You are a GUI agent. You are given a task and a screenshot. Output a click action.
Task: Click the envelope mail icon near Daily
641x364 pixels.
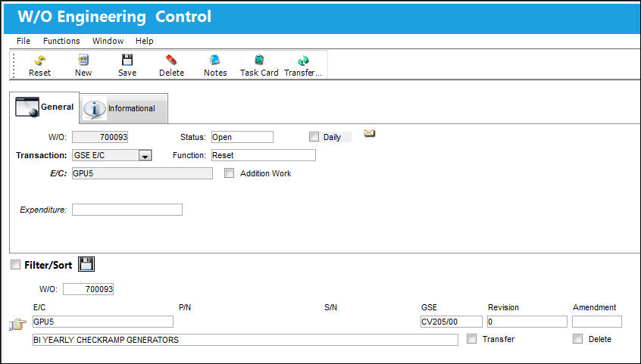[369, 132]
